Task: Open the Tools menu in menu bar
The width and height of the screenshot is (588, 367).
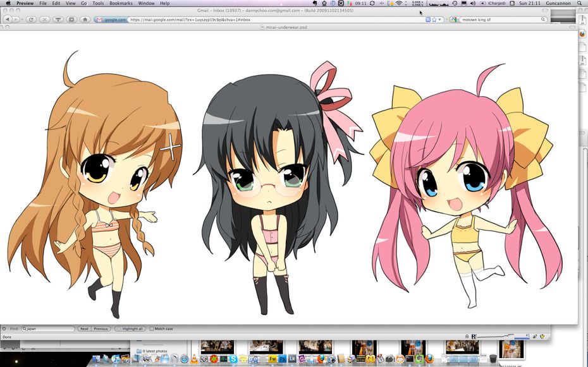Action: [98, 3]
